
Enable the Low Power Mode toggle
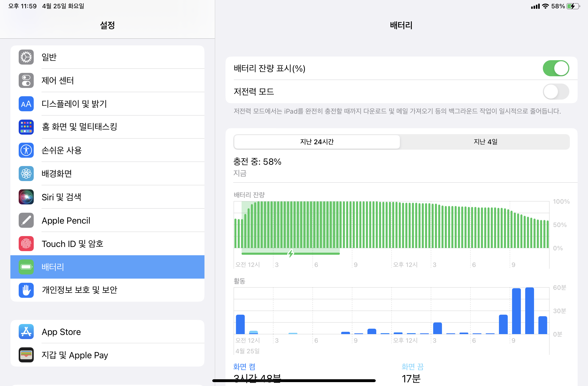[556, 92]
